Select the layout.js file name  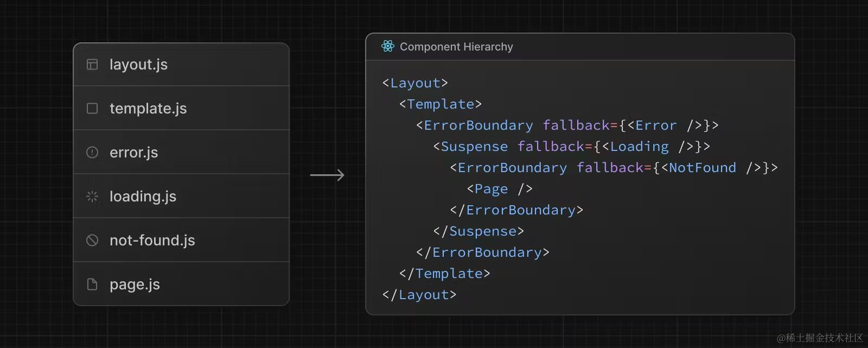coord(138,65)
